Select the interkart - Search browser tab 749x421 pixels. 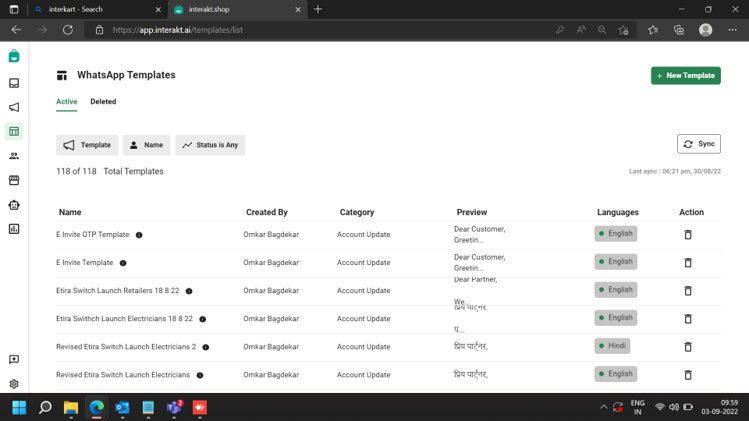(x=98, y=9)
